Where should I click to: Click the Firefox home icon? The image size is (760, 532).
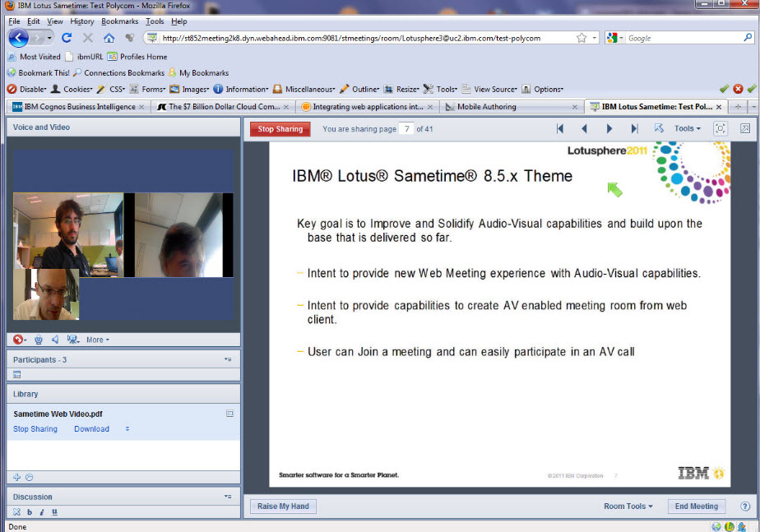tap(109, 38)
